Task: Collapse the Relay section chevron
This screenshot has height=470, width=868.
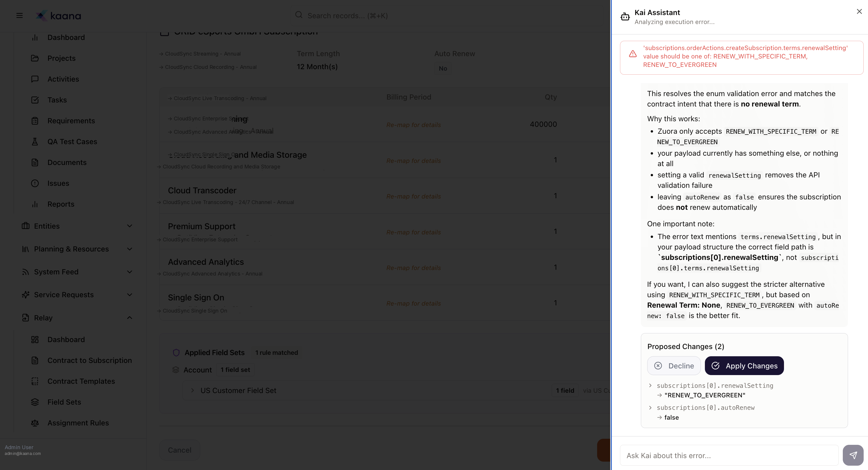Action: pos(130,318)
